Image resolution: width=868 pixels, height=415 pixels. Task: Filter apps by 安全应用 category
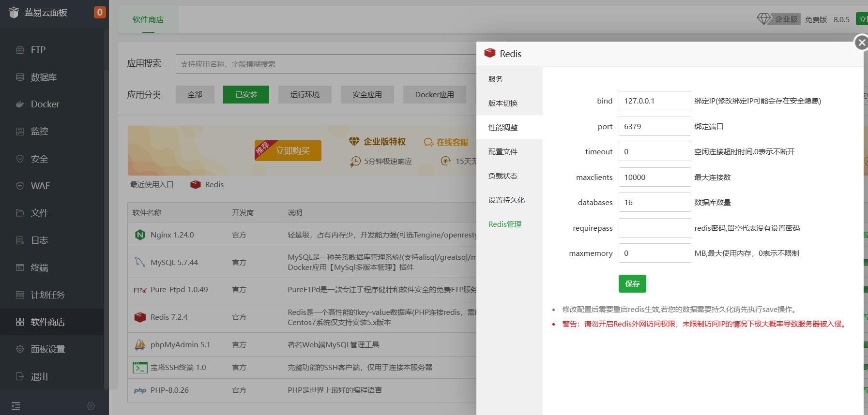(367, 95)
